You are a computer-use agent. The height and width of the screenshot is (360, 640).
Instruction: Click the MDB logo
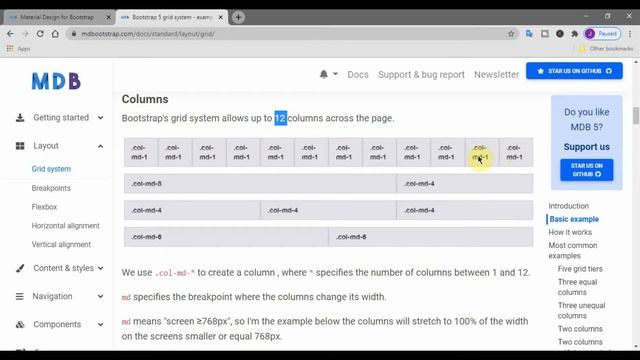pyautogui.click(x=56, y=81)
